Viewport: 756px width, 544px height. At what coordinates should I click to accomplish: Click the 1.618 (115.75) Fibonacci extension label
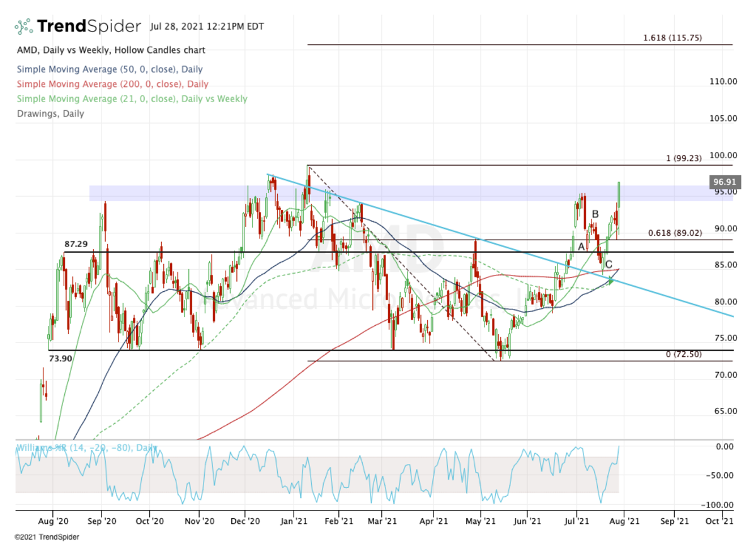(x=672, y=38)
